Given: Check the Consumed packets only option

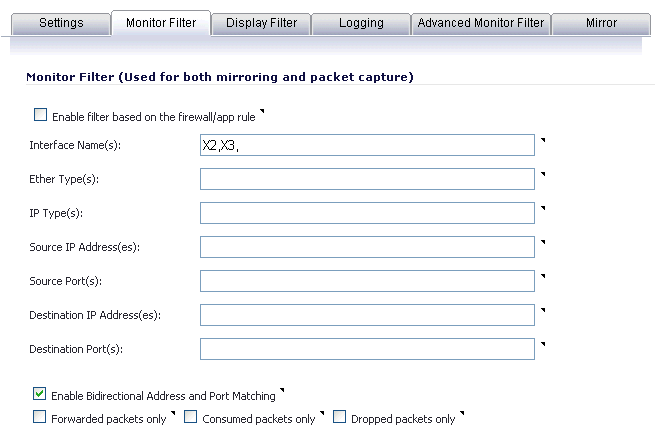Looking at the screenshot, I should [x=191, y=418].
